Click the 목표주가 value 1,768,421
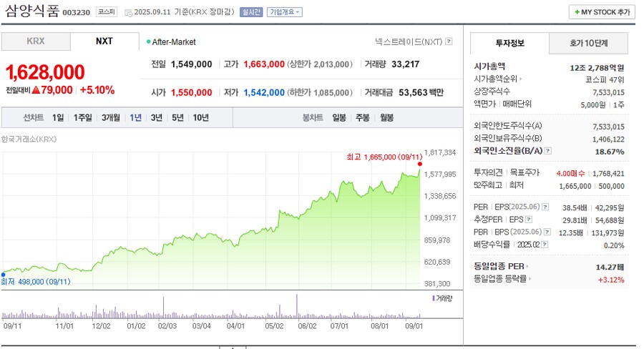The width and height of the screenshot is (644, 349). tap(608, 174)
